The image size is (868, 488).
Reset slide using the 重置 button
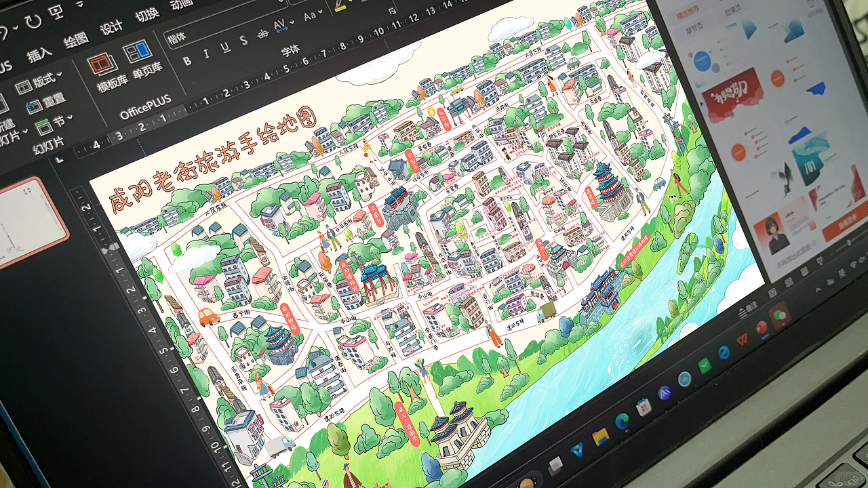45,104
